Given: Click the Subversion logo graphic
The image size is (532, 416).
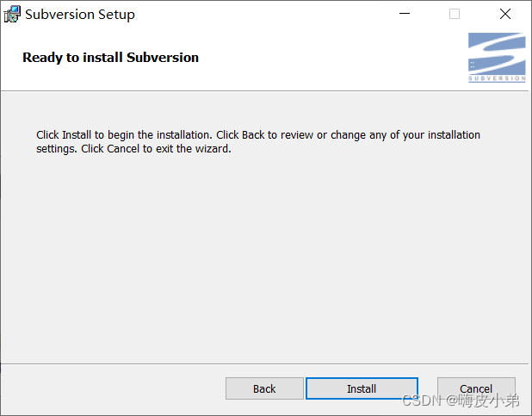Looking at the screenshot, I should [x=497, y=53].
